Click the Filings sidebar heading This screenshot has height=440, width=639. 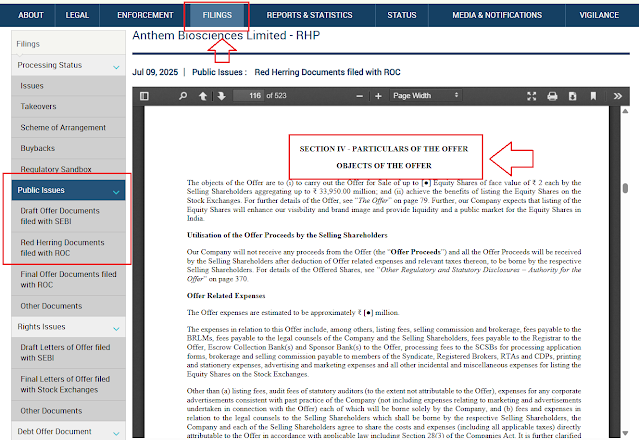[28, 44]
